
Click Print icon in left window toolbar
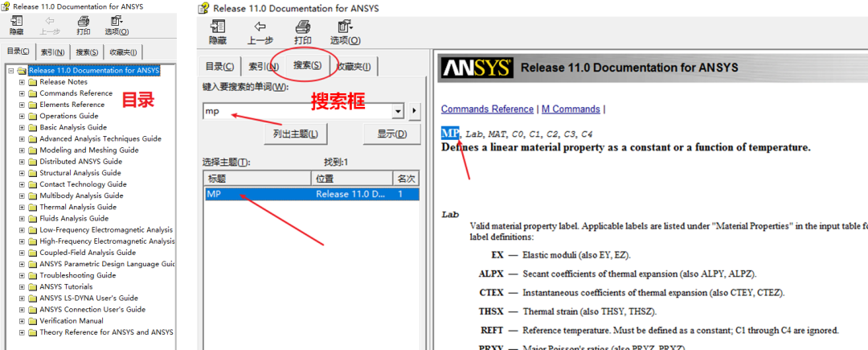pyautogui.click(x=84, y=21)
